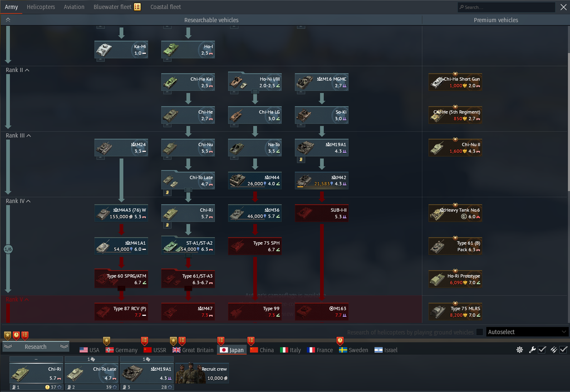The height and width of the screenshot is (392, 570).
Task: Select the Type 87 RCV (P)
Action: [x=121, y=312]
